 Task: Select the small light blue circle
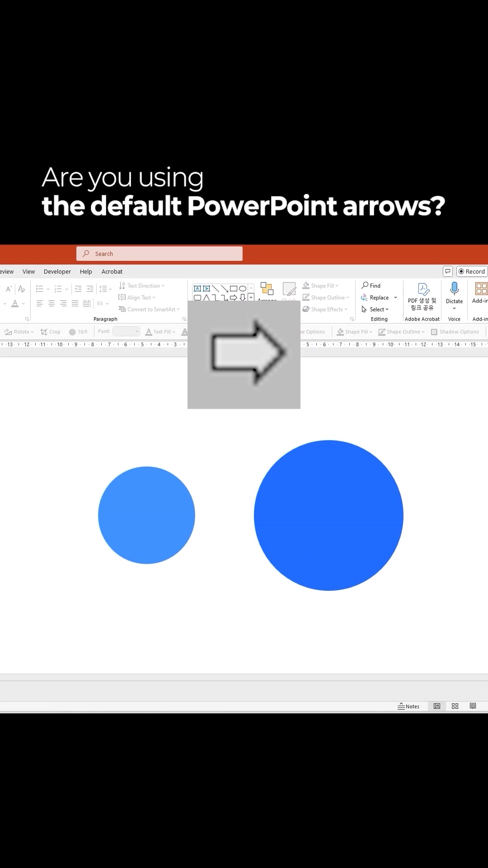[x=146, y=515]
